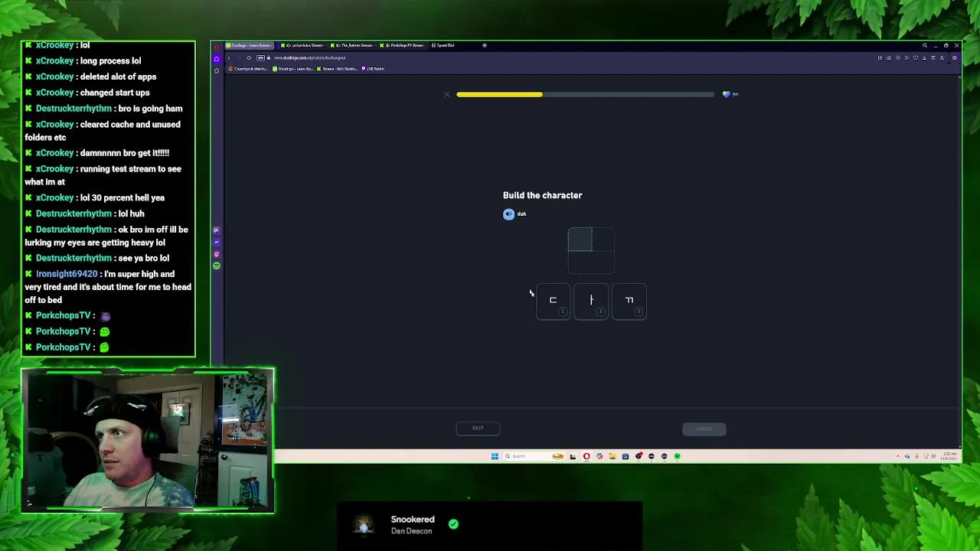980x551 pixels.
Task: Open a new browser tab
Action: [x=484, y=45]
